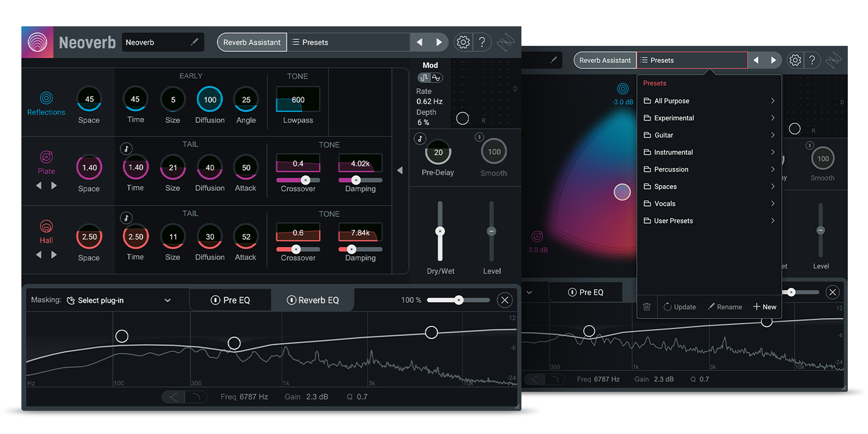Select next Plate reverb type arrow
This screenshot has height=434, width=868.
tap(54, 185)
